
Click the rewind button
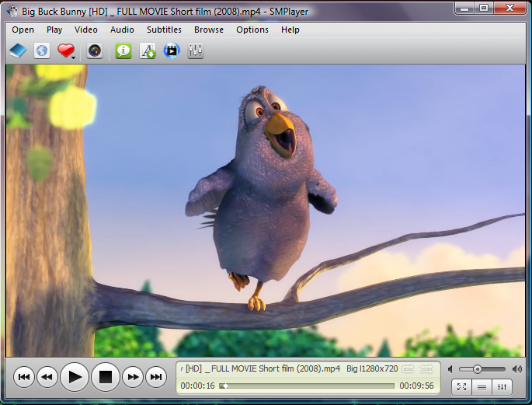click(x=47, y=378)
